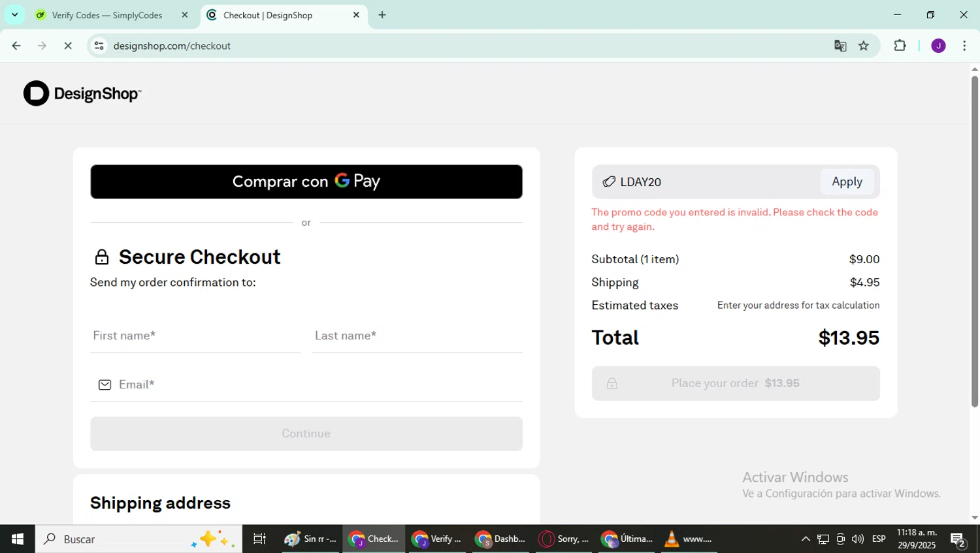980x553 pixels.
Task: Click the taskbar Buscar search box
Action: pyautogui.click(x=139, y=539)
